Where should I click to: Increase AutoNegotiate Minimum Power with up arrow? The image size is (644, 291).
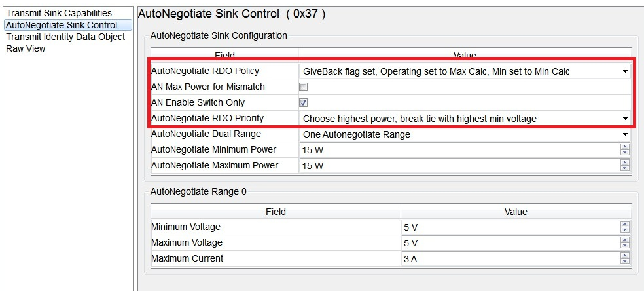click(625, 147)
